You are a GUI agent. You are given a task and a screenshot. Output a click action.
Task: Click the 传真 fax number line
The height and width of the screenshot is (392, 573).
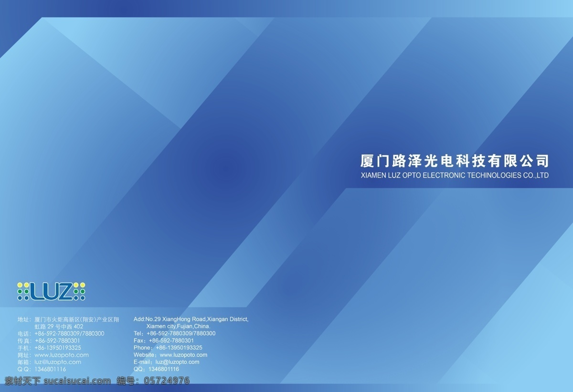pyautogui.click(x=49, y=340)
